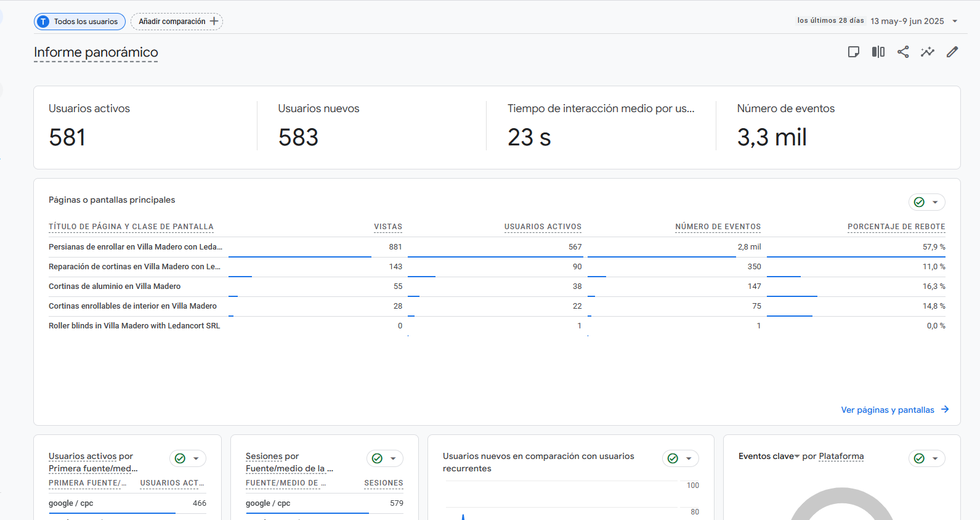Open the Eventos clave metric selector

769,457
